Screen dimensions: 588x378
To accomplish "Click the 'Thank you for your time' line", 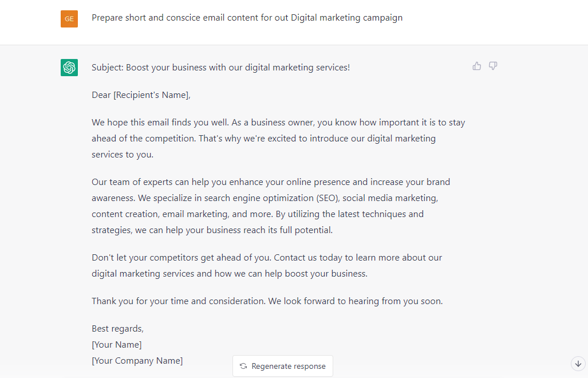I will (x=267, y=301).
